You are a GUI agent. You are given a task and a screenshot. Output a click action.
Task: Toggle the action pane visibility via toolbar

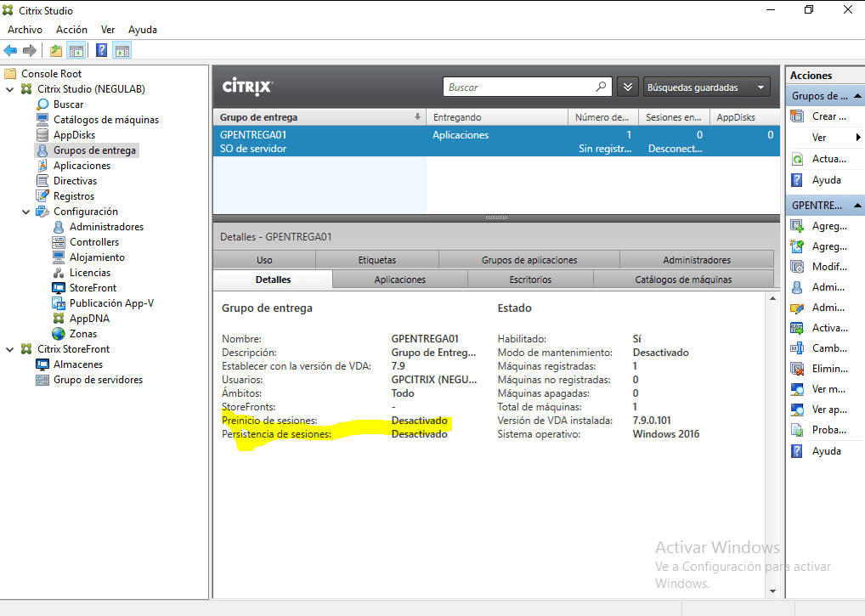coord(122,49)
